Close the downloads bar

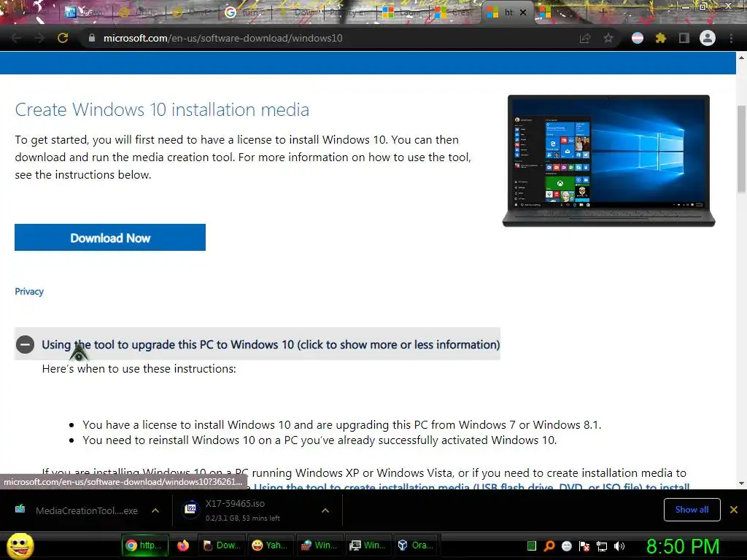[734, 510]
